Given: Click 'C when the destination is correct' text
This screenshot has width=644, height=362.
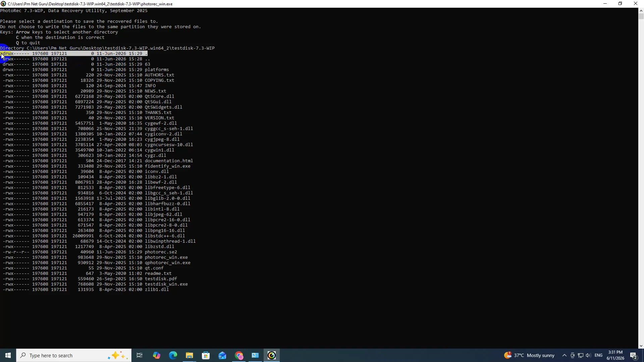Looking at the screenshot, I should pos(60,38).
